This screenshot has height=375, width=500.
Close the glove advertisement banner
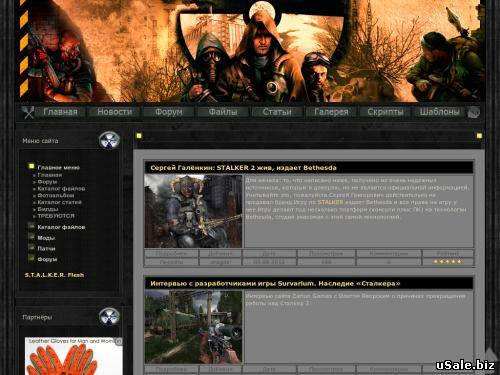click(x=119, y=341)
